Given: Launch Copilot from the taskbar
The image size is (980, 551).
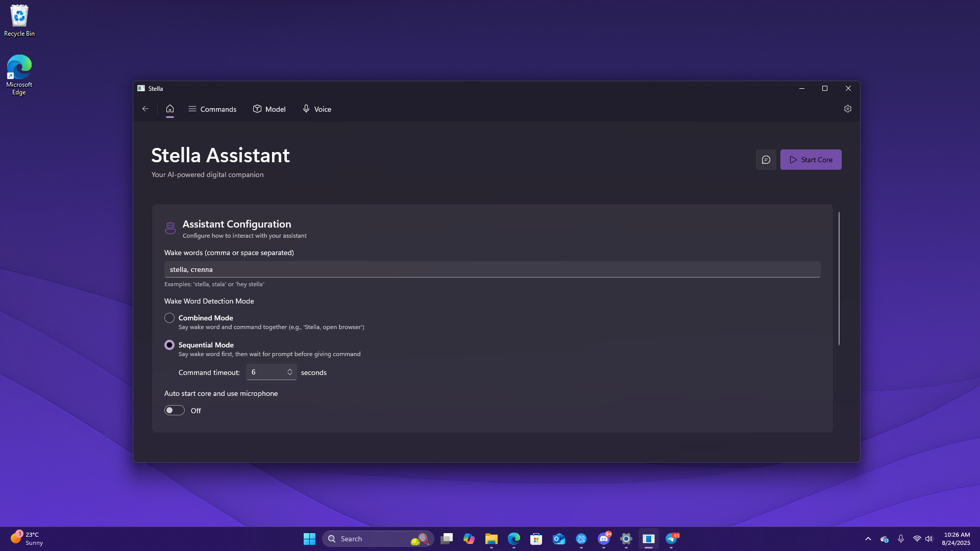Looking at the screenshot, I should pos(469,539).
